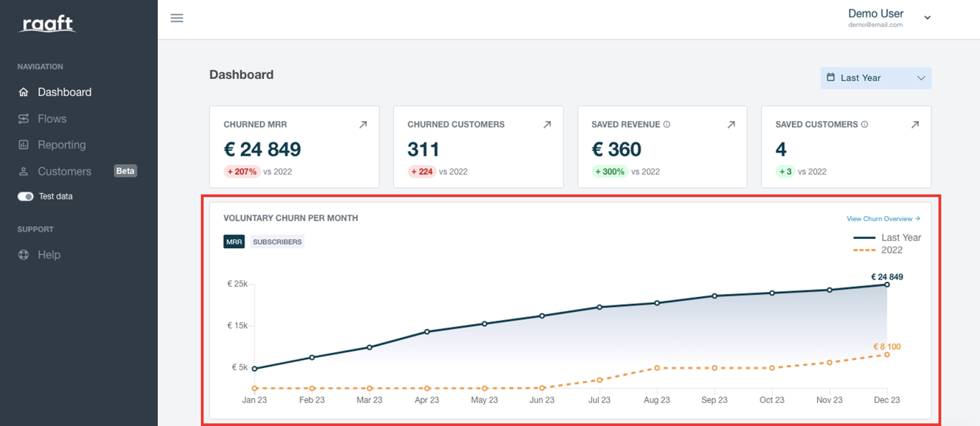Click the Aug 23 data point on 2022 line
This screenshot has width=980, height=426.
click(657, 368)
